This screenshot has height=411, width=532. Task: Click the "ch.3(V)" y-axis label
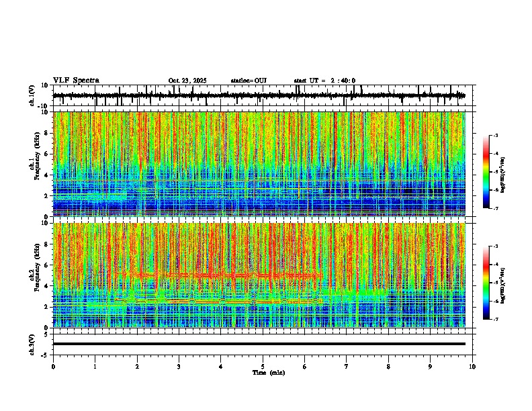click(32, 345)
